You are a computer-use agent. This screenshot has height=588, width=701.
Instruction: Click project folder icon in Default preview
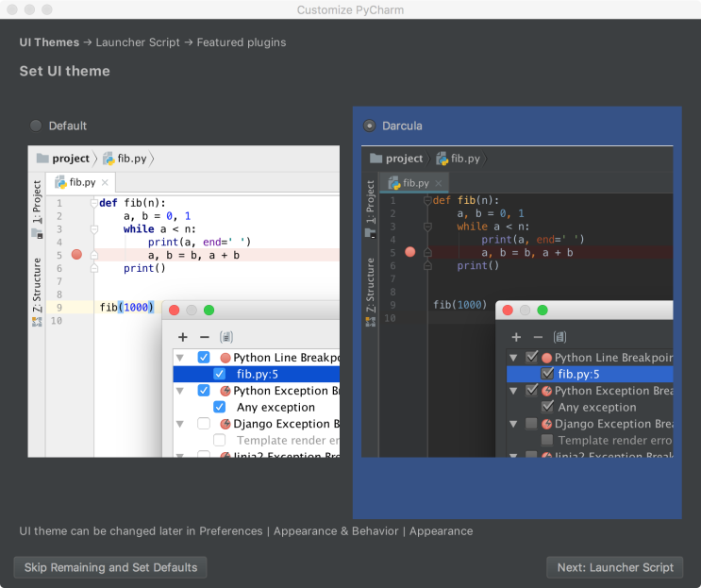click(x=42, y=159)
